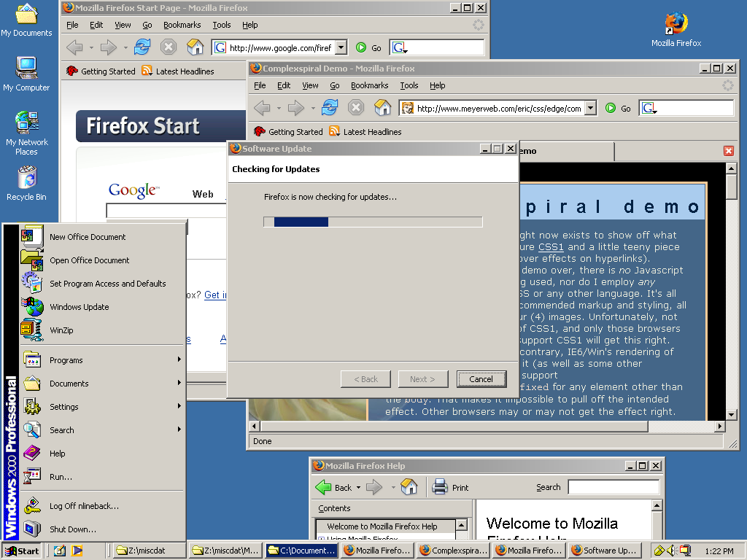Image resolution: width=747 pixels, height=560 pixels.
Task: Click Print icon in Firefox Help window
Action: tap(439, 487)
